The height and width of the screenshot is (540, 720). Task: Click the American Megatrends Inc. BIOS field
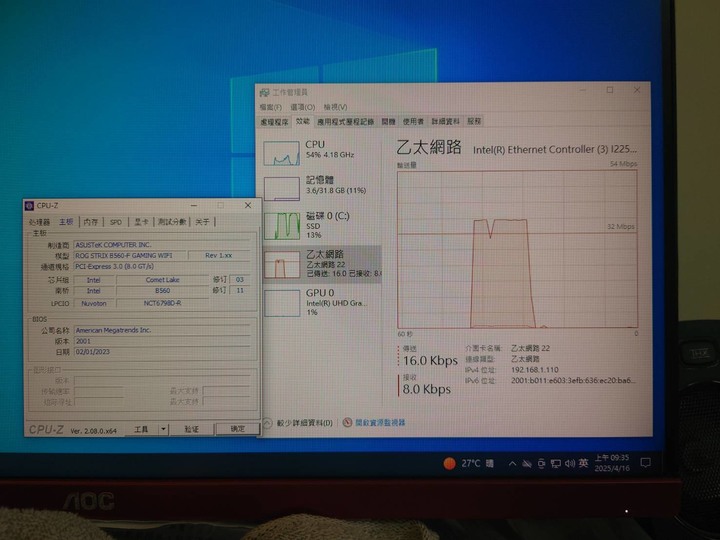pos(162,330)
